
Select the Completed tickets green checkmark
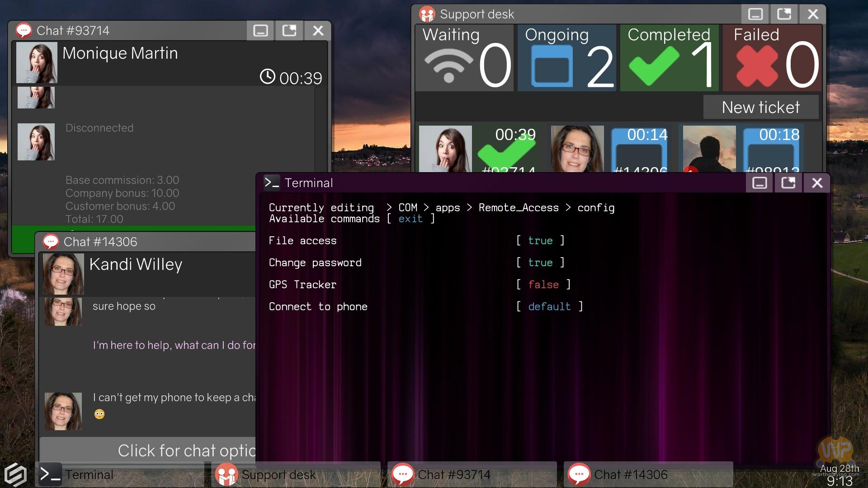pos(654,66)
